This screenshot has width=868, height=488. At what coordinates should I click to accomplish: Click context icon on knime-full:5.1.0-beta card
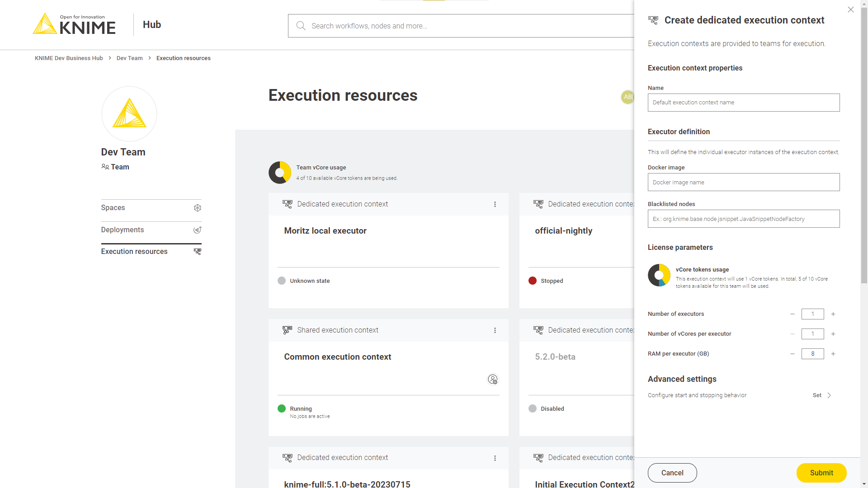coord(287,458)
